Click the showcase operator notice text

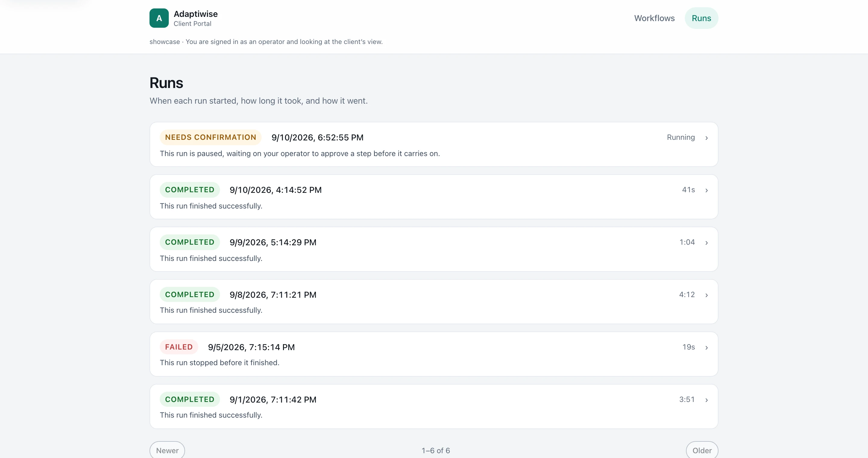pos(266,42)
